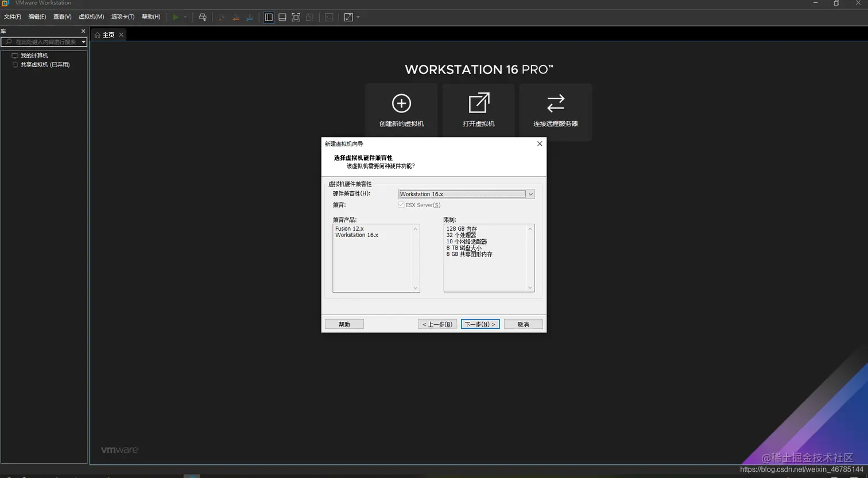Click the Open Virtual Machine arrow icon

(479, 103)
